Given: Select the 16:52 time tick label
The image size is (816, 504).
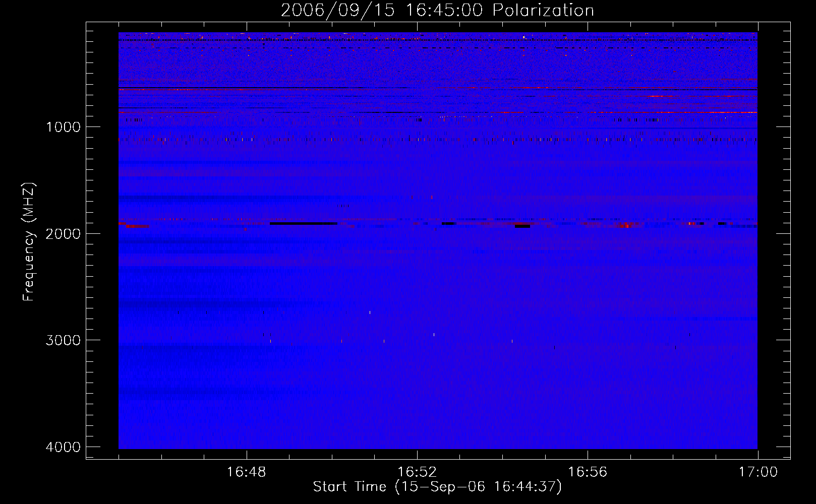Looking at the screenshot, I should pyautogui.click(x=417, y=472).
